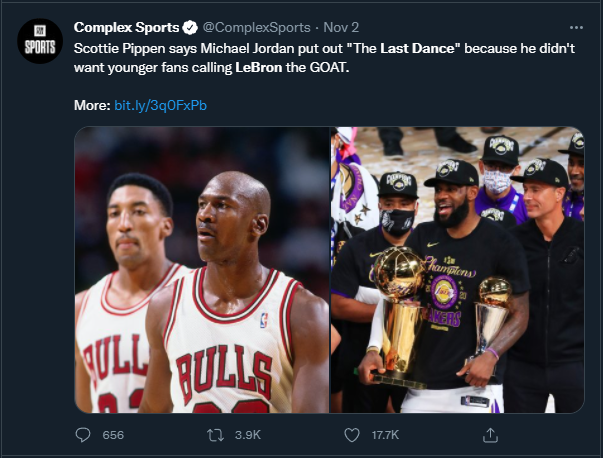Click the "More:" label before the link
Image resolution: width=603 pixels, height=458 pixels.
pos(91,105)
